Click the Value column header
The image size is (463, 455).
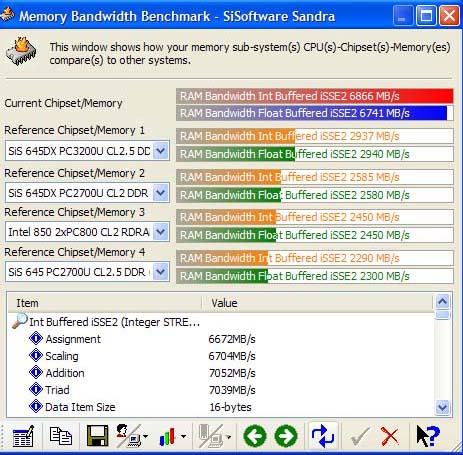[318, 303]
